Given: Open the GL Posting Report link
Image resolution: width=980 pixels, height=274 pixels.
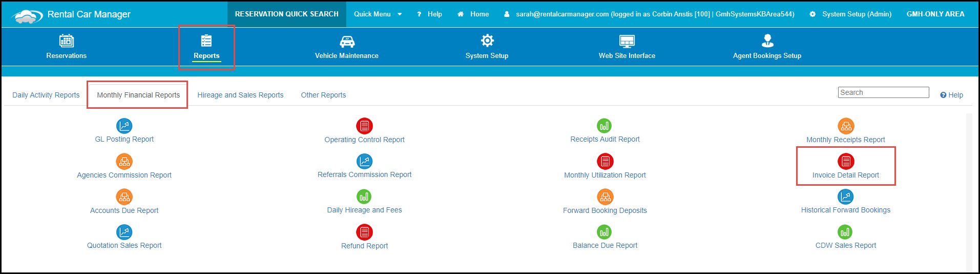Looking at the screenshot, I should pyautogui.click(x=124, y=139).
